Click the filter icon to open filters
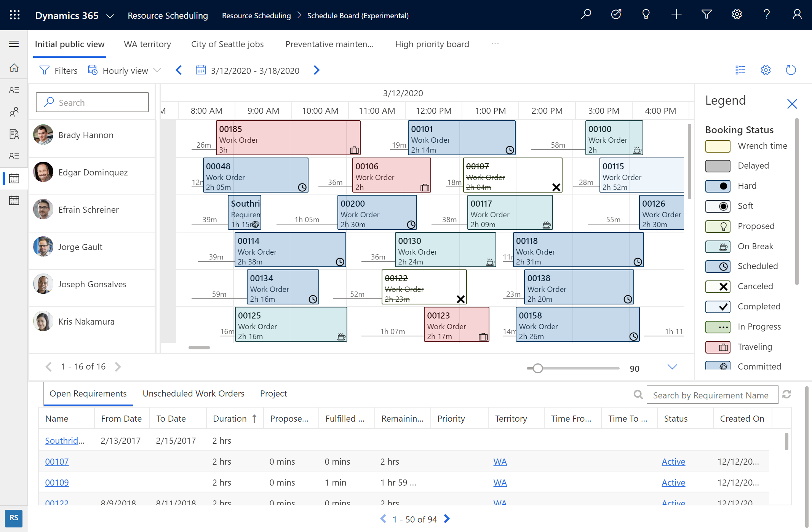The image size is (812, 532). [x=45, y=71]
